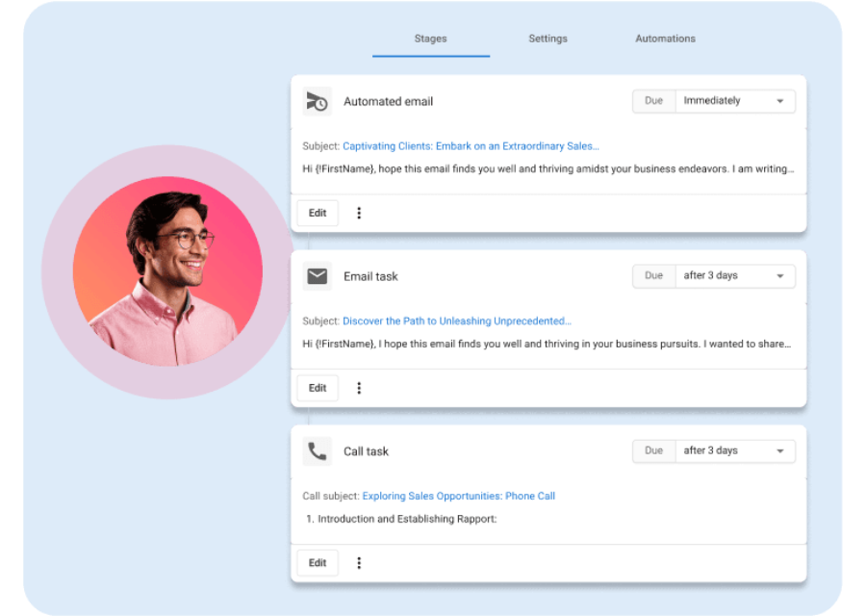Open the three-dot menu on Email task

point(359,388)
